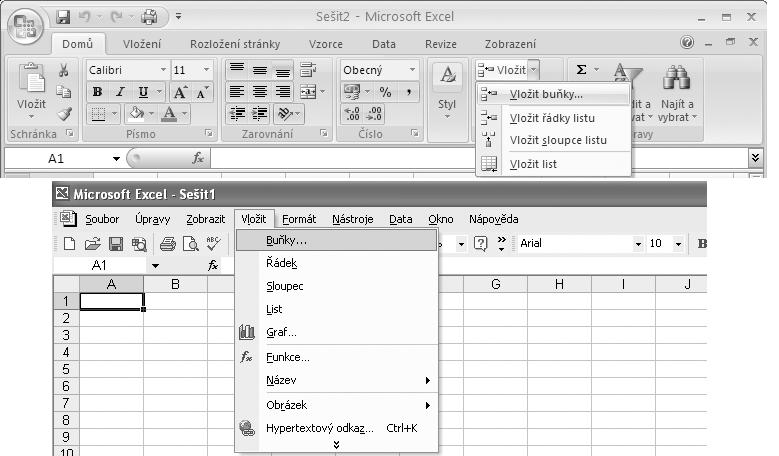Click the Decrease font size icon
779x456 pixels.
coord(202,92)
